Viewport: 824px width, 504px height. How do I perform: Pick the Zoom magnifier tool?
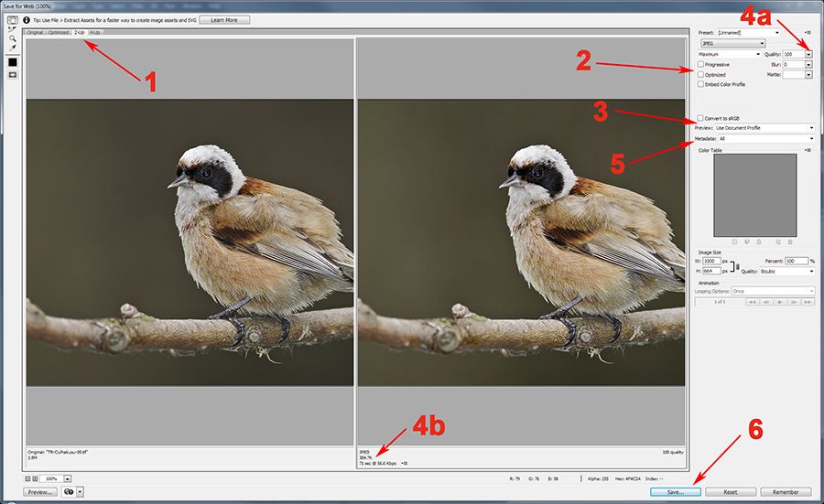[12, 38]
